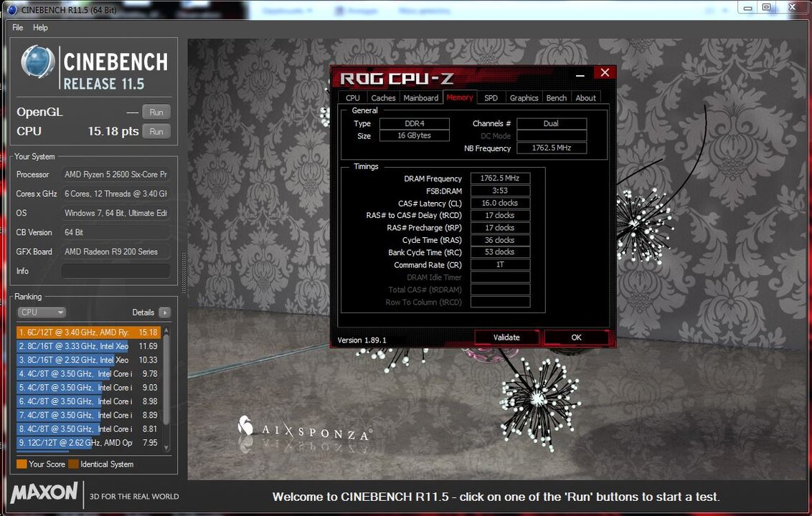Viewport: 812px width, 516px height.
Task: Run the CPU benchmark
Action: click(156, 131)
